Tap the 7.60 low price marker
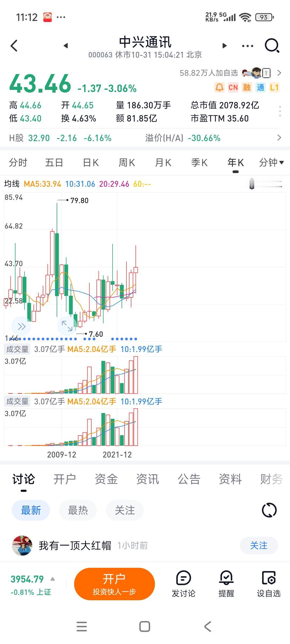 coord(96,334)
